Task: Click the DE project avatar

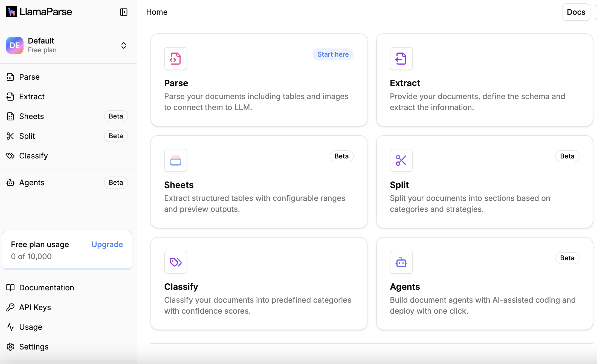Action: [15, 45]
